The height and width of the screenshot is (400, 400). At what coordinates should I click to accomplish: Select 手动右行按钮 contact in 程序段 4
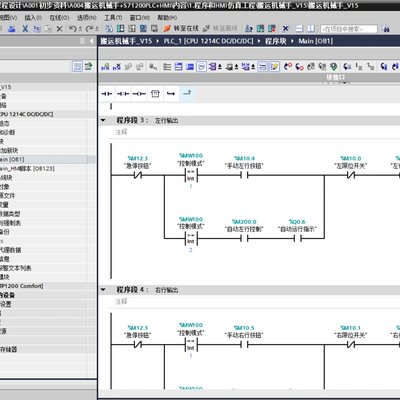pos(244,345)
